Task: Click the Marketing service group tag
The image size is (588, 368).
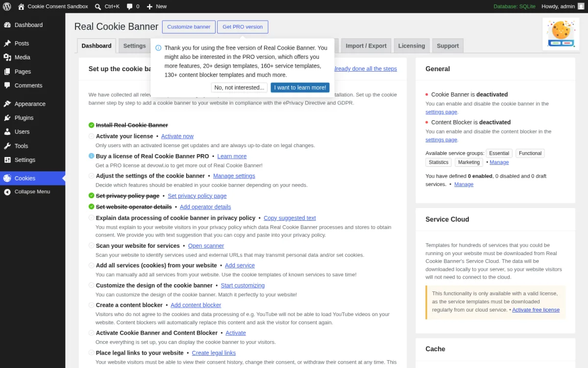Action: (469, 162)
